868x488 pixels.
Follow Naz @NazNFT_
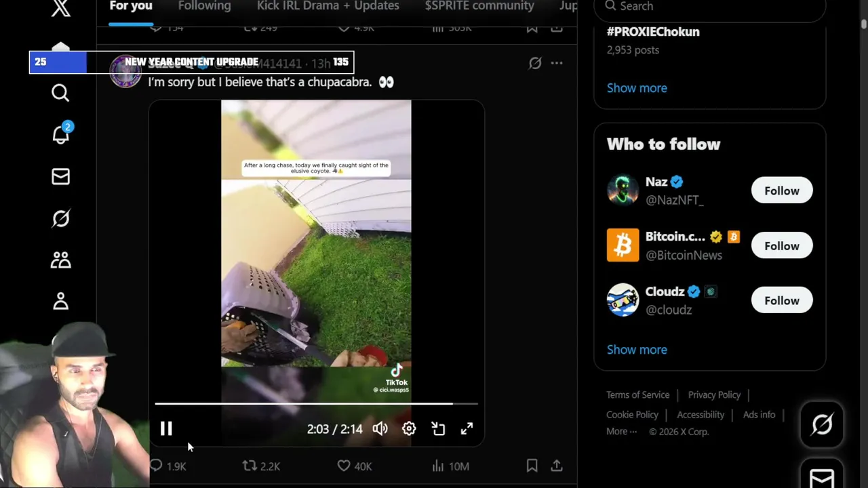click(782, 191)
